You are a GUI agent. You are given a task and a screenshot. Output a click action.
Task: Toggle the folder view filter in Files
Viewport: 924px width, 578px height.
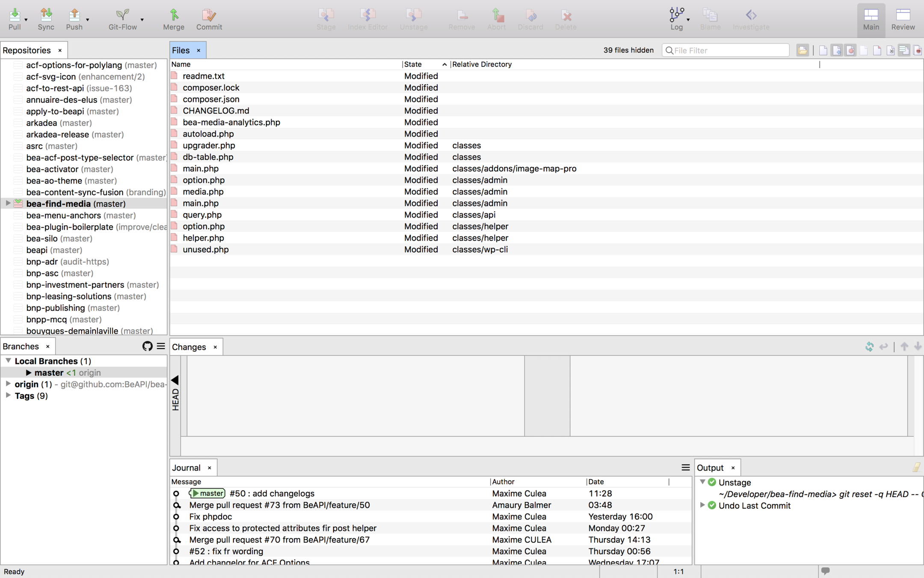803,50
